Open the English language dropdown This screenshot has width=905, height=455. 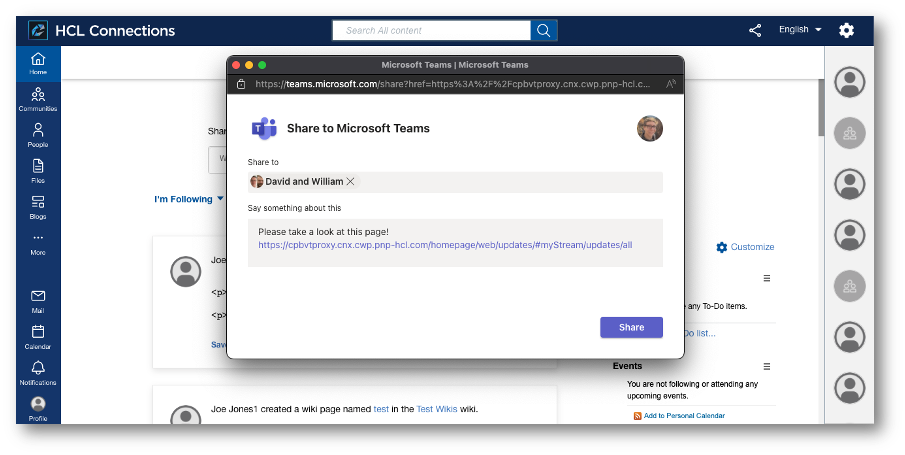coord(800,29)
